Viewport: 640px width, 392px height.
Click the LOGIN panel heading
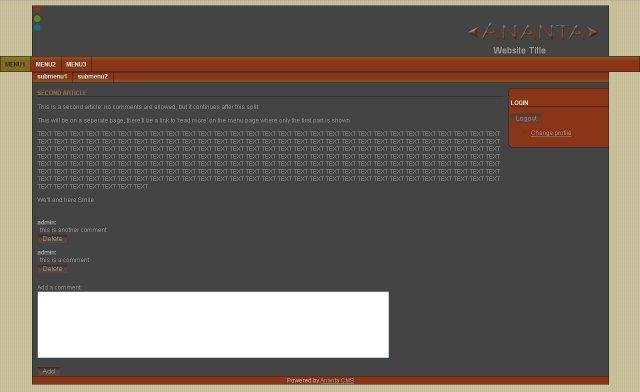[x=519, y=103]
